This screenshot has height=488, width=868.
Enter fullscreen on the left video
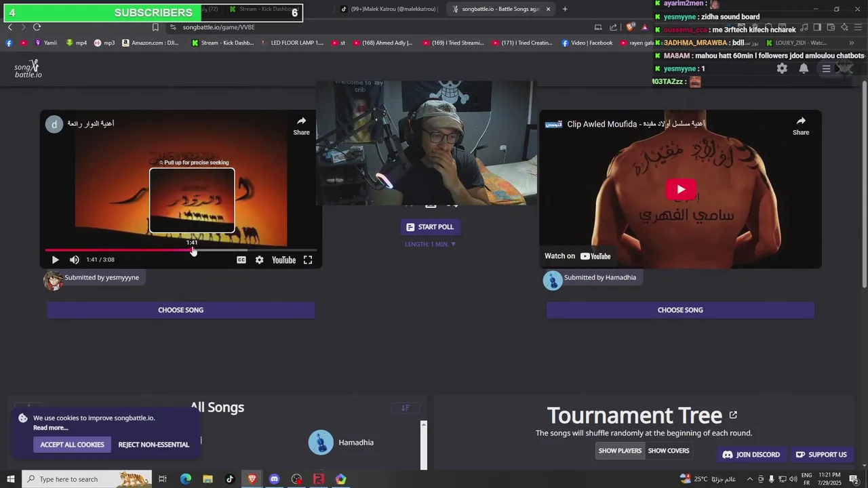tap(308, 260)
